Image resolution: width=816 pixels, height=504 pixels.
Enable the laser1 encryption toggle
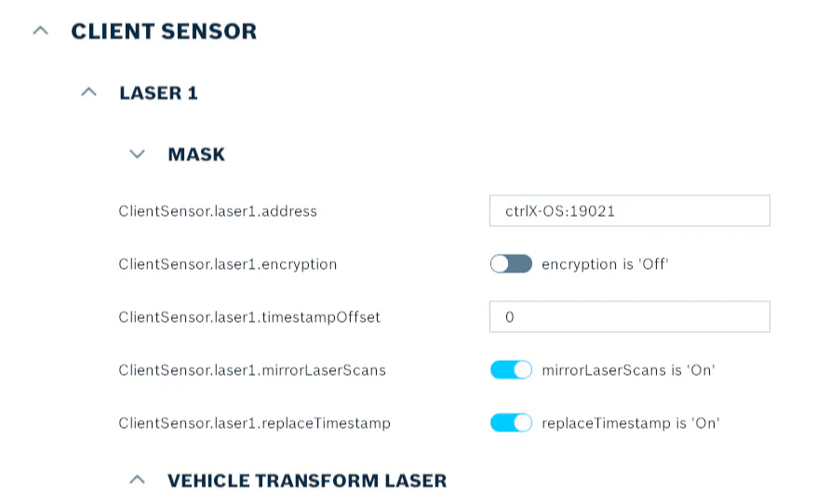511,264
